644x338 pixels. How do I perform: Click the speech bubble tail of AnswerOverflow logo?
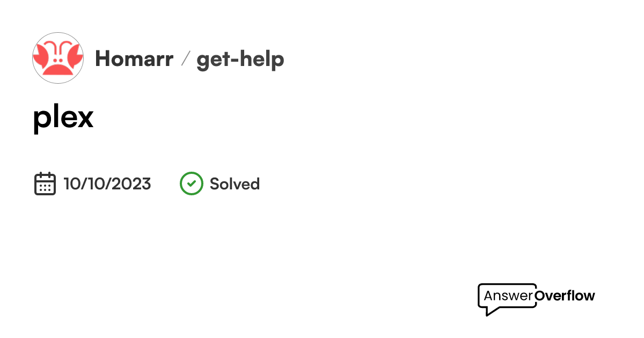click(x=490, y=311)
